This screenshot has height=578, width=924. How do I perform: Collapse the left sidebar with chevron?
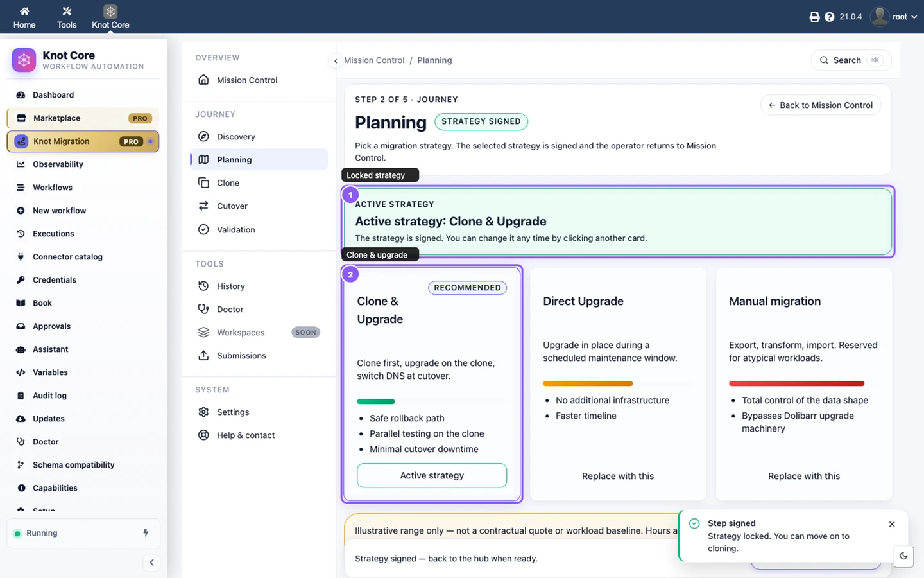[151, 563]
